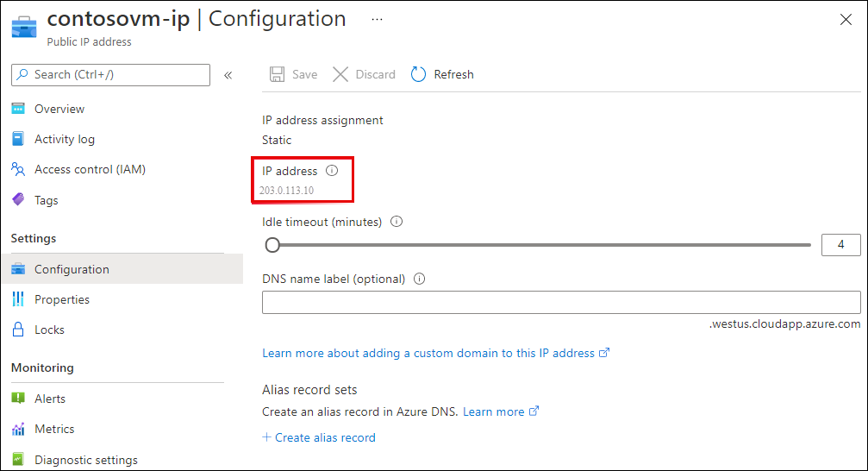Collapse the sidebar with the double chevron
This screenshot has width=868, height=471.
click(x=228, y=75)
